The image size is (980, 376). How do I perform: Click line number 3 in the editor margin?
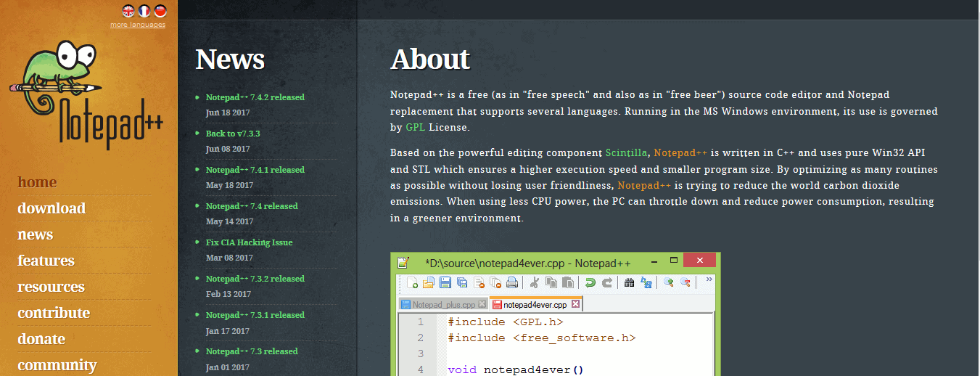coord(421,353)
